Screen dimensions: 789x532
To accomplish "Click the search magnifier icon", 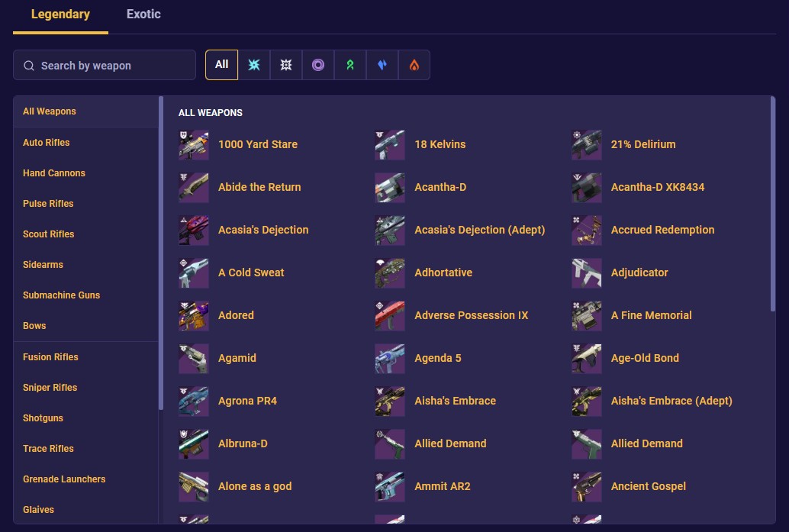I will (x=29, y=66).
